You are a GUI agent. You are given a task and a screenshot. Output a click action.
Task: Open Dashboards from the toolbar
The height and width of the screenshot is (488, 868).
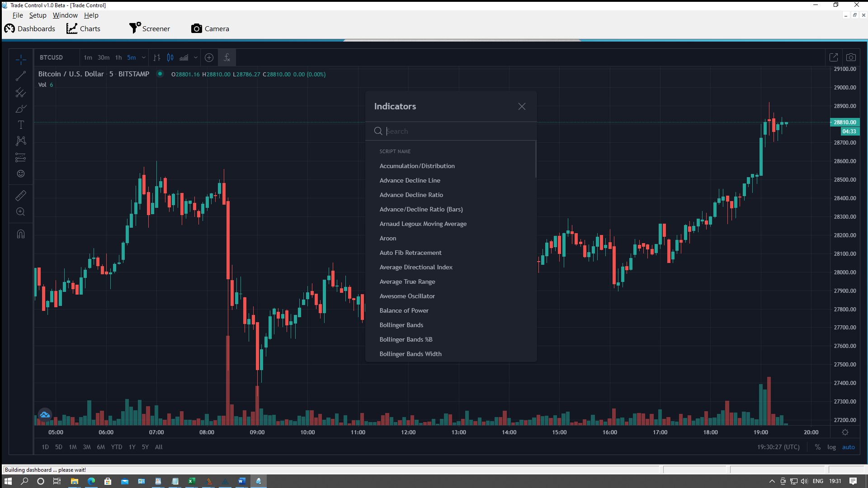pyautogui.click(x=30, y=28)
